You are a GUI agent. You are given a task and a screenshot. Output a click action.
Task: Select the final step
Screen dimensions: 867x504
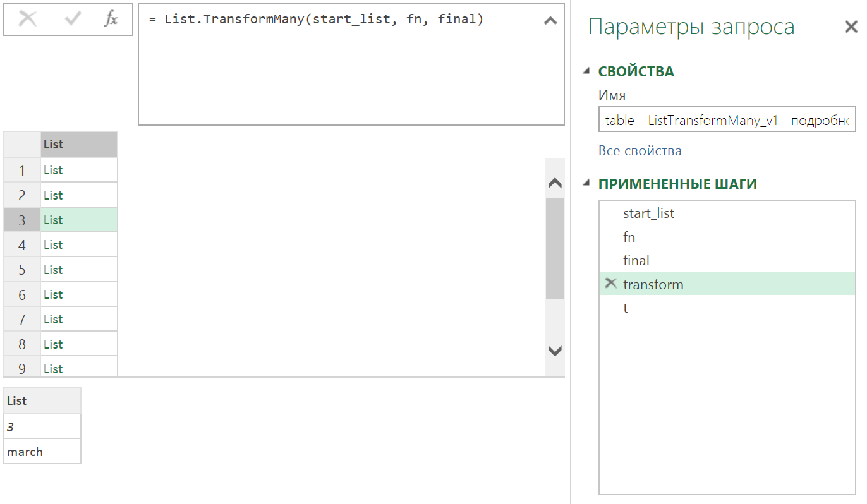pyautogui.click(x=636, y=260)
